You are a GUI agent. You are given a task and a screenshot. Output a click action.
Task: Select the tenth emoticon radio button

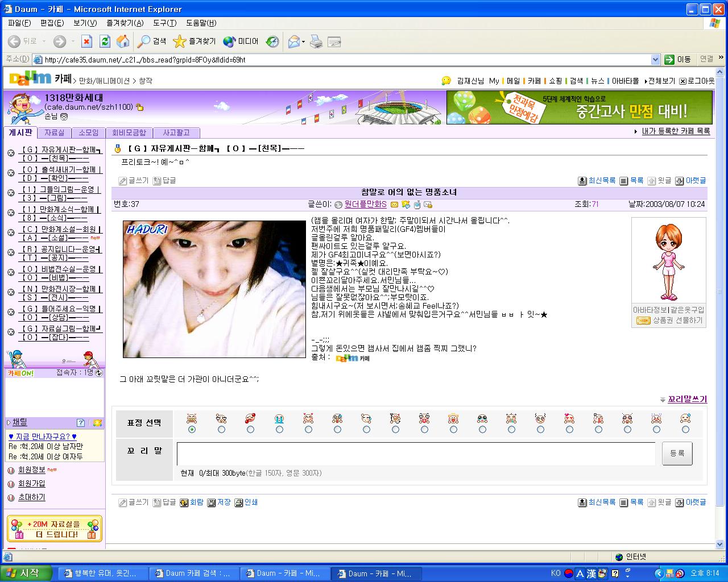click(453, 429)
